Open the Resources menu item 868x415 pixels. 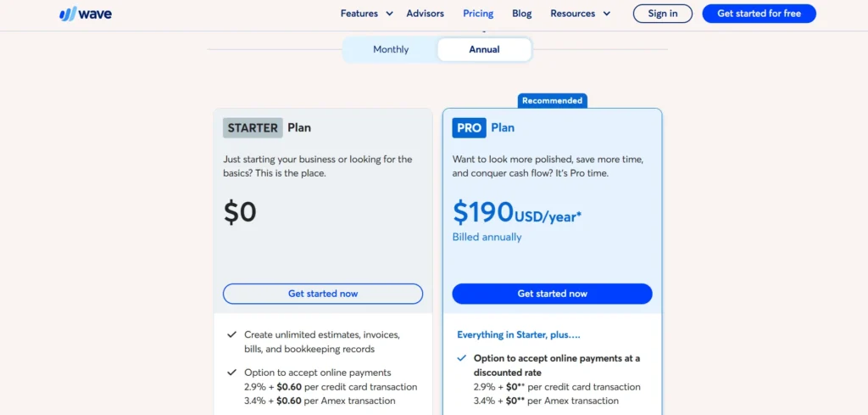[572, 14]
